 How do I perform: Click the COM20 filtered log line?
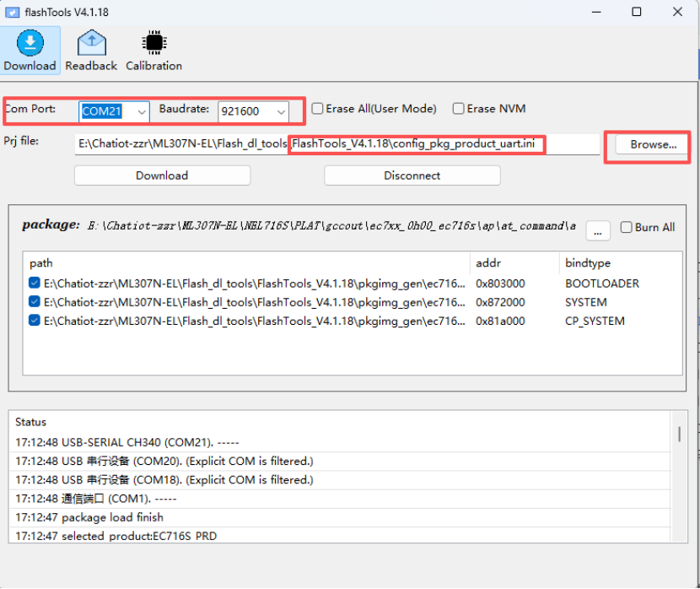click(x=339, y=461)
